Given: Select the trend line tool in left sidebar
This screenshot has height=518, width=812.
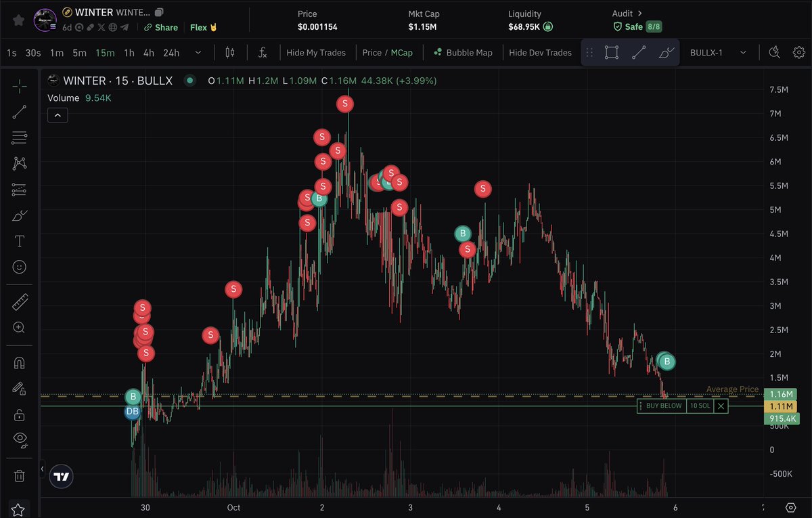Looking at the screenshot, I should [x=20, y=112].
